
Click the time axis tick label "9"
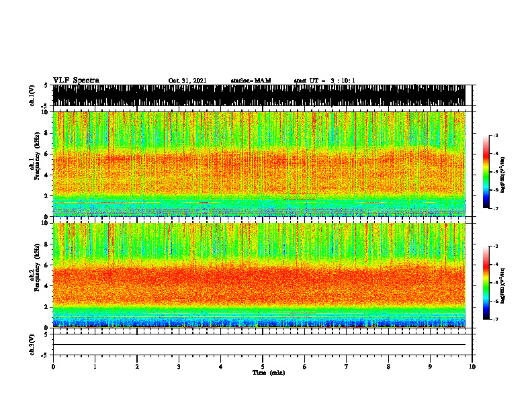[430, 367]
